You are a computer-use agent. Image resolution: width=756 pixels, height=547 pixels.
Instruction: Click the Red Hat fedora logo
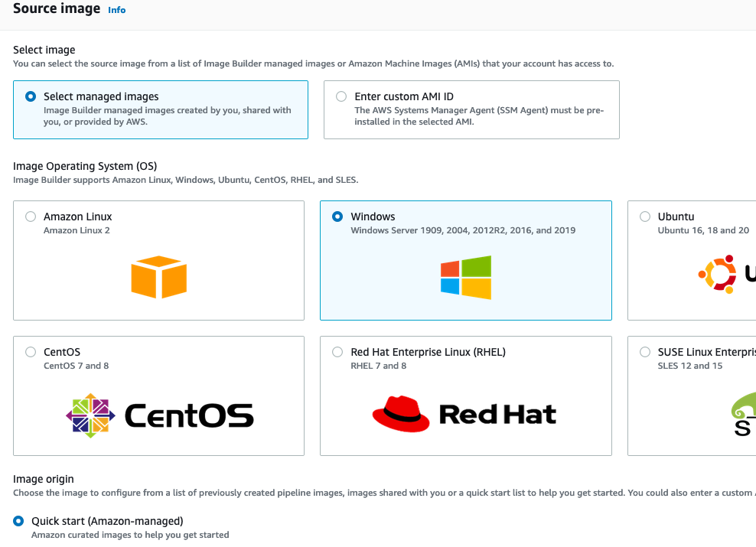click(401, 414)
